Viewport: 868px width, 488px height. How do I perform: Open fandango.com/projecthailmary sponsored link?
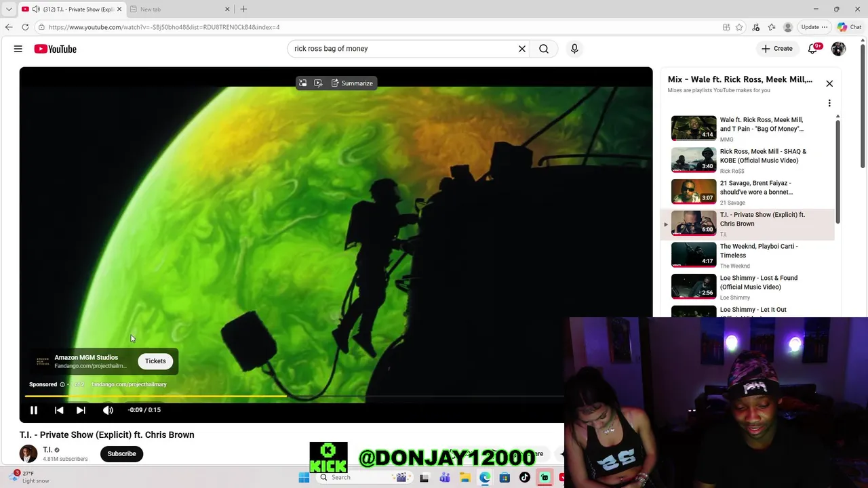(x=129, y=385)
